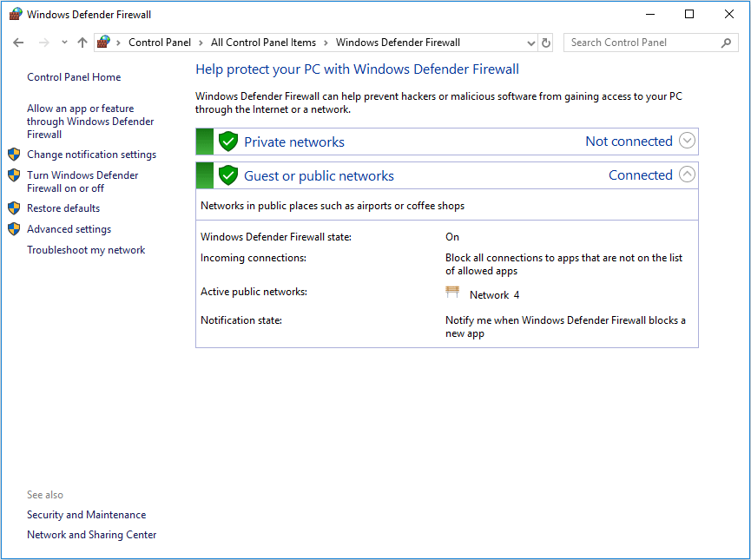
Task: Click Not connected status text
Action: [x=629, y=142]
